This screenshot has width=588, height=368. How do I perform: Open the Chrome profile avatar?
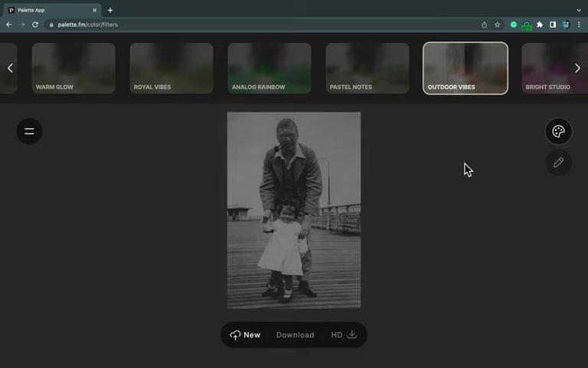[566, 25]
